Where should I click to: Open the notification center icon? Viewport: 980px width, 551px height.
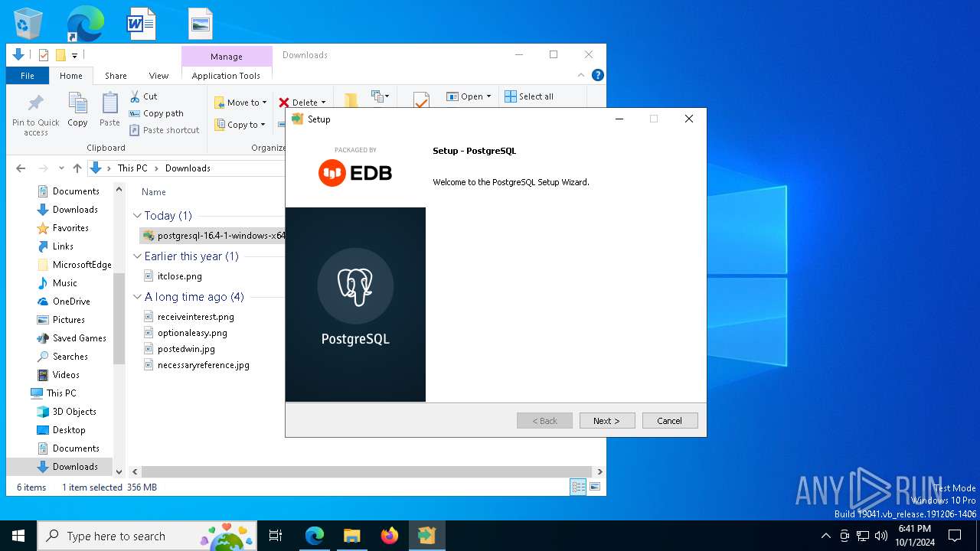coord(955,536)
